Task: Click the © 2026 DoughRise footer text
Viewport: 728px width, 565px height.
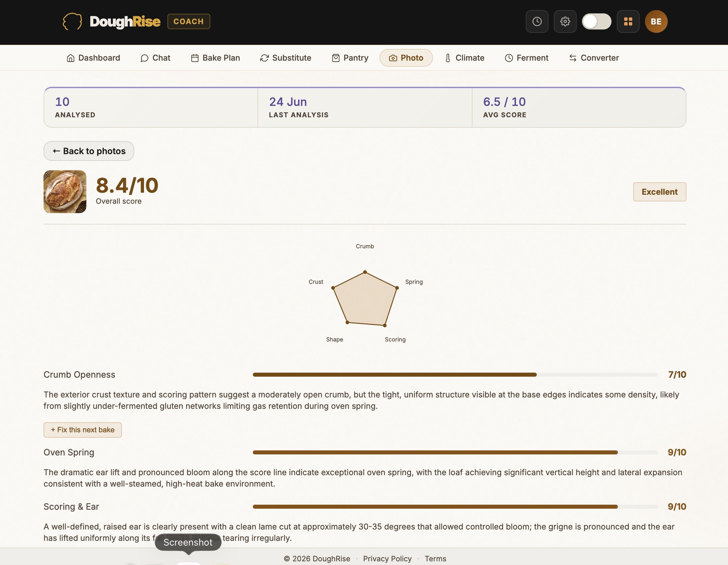Action: (x=317, y=559)
